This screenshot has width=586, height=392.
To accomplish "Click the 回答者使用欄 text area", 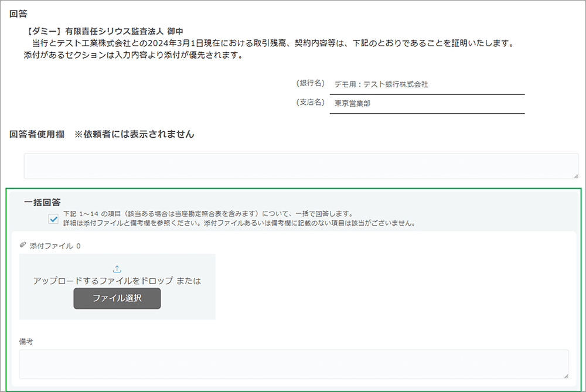I will 301,166.
